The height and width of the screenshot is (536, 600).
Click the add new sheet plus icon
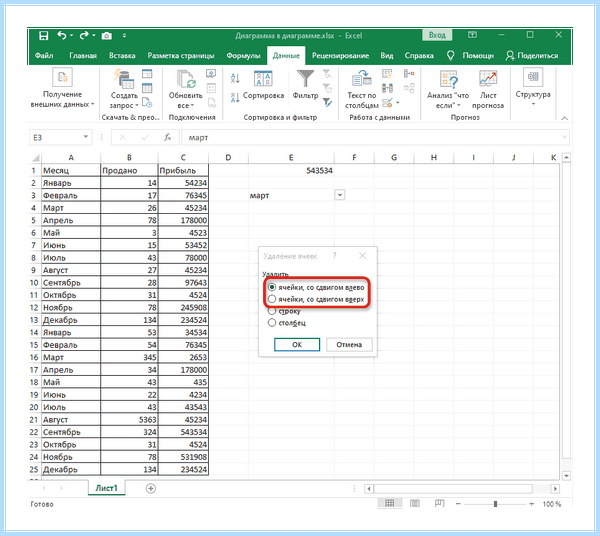point(151,489)
